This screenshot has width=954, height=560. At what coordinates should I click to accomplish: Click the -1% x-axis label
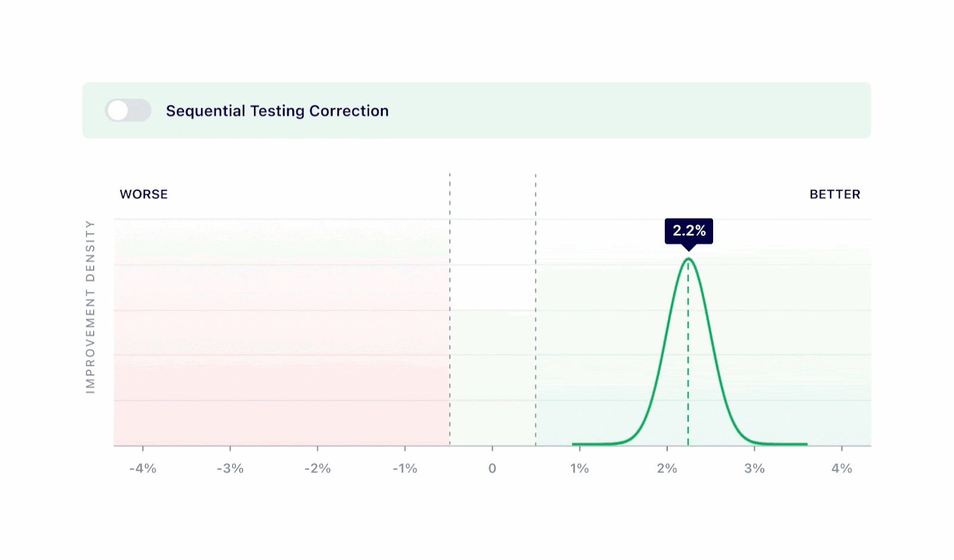(x=405, y=469)
